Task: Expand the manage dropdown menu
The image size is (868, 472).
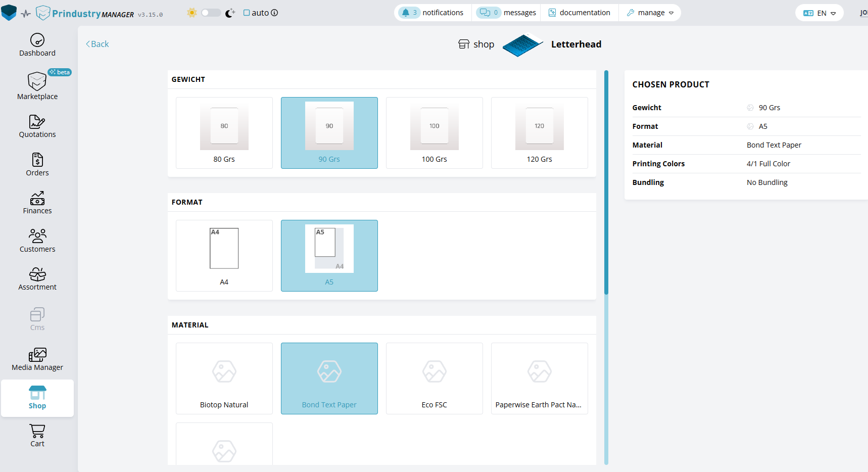Action: coord(650,13)
